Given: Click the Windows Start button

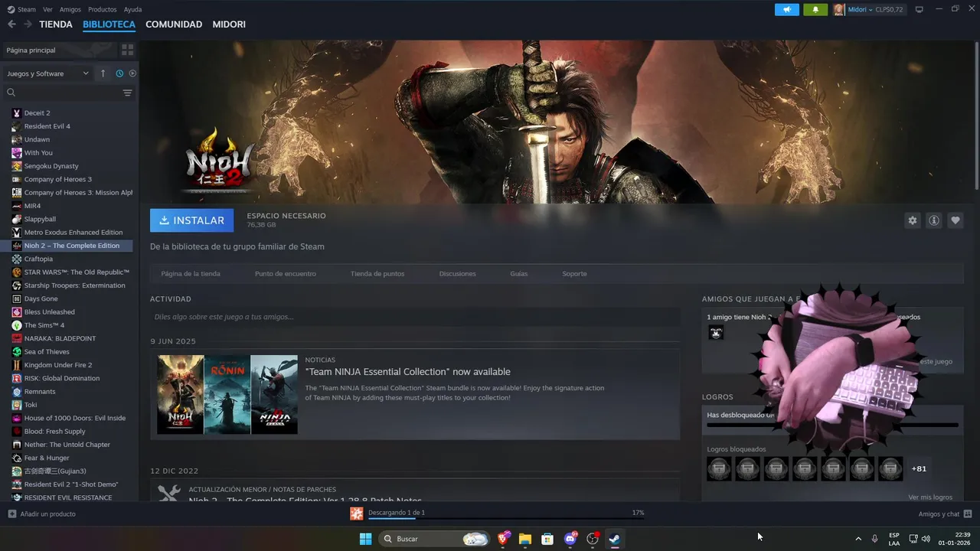Looking at the screenshot, I should [x=365, y=539].
